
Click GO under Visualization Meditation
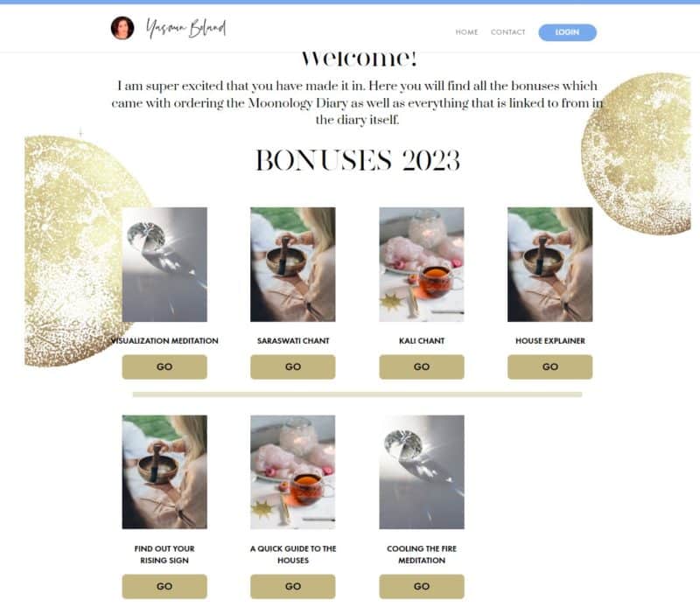164,366
